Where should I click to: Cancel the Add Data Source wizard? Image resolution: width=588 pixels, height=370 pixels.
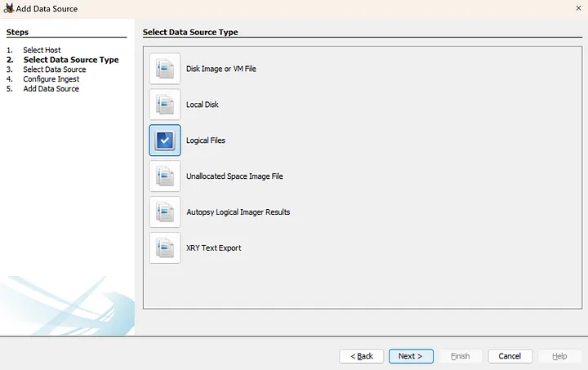tap(510, 356)
